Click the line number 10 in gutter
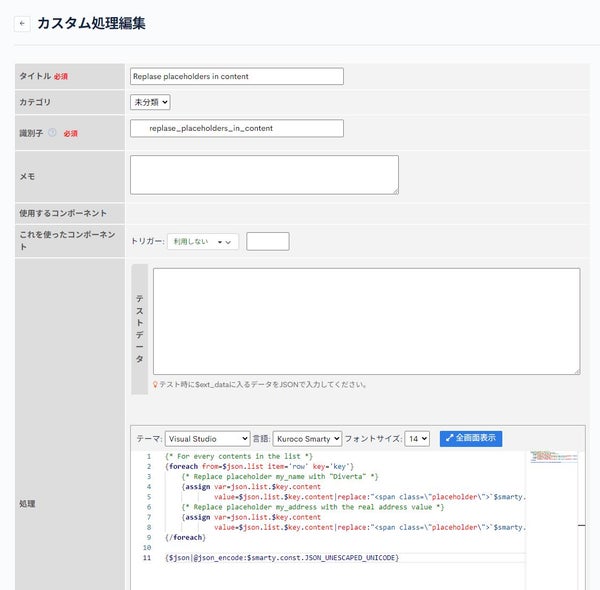The image size is (600, 590). pyautogui.click(x=147, y=548)
